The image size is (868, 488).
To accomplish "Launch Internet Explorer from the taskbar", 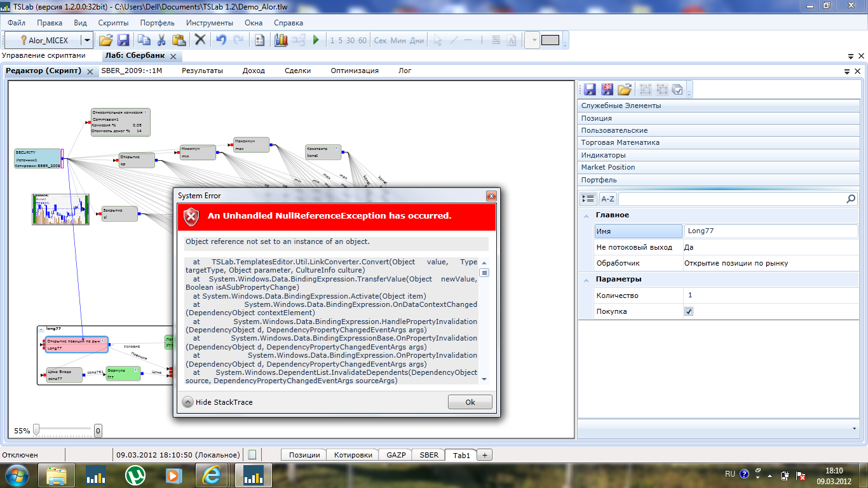I will coord(211,474).
